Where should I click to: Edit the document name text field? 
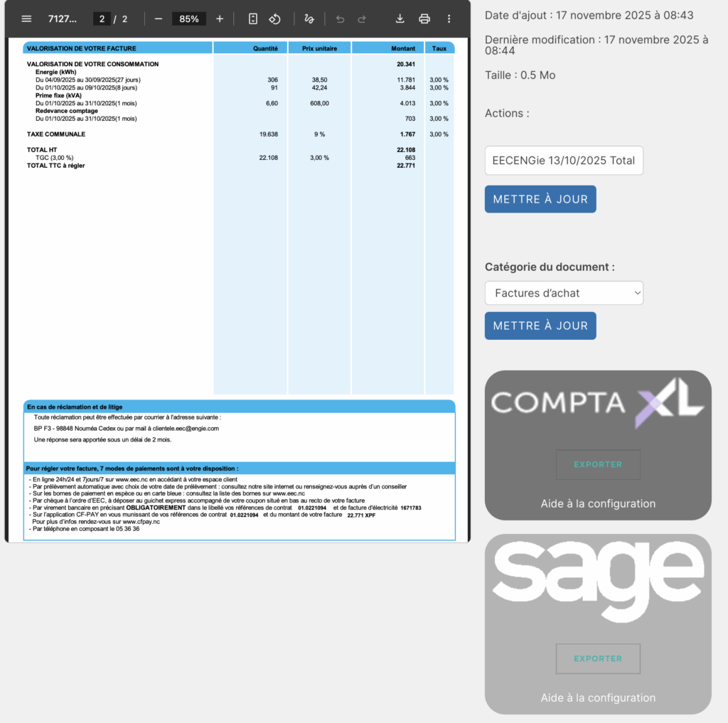[x=564, y=161]
